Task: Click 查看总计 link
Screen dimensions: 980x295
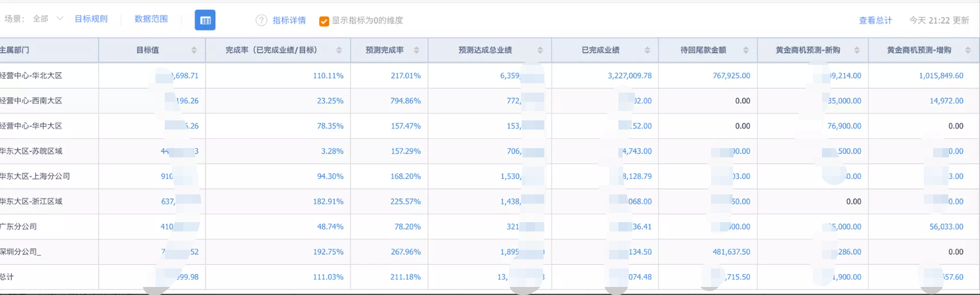Action: click(x=875, y=20)
